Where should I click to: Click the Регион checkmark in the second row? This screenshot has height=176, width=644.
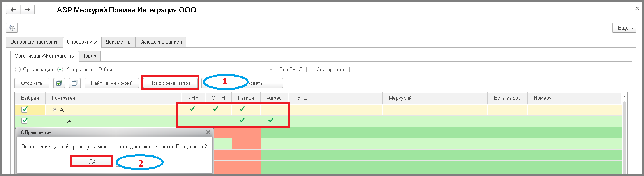pyautogui.click(x=242, y=120)
